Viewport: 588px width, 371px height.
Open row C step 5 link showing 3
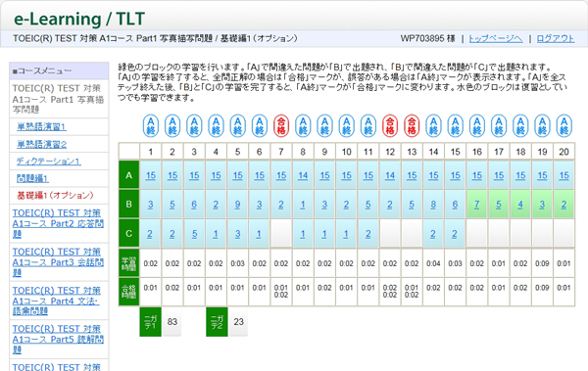pyautogui.click(x=238, y=234)
